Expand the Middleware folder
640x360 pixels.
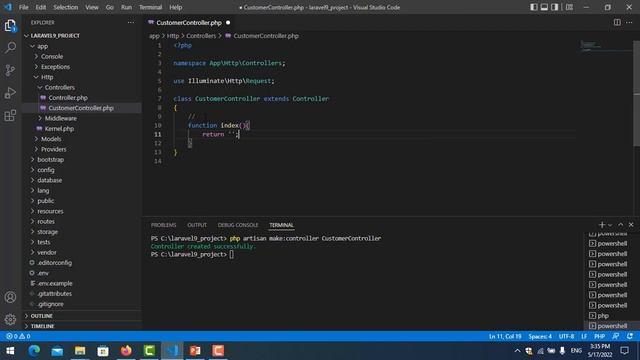tap(60, 118)
